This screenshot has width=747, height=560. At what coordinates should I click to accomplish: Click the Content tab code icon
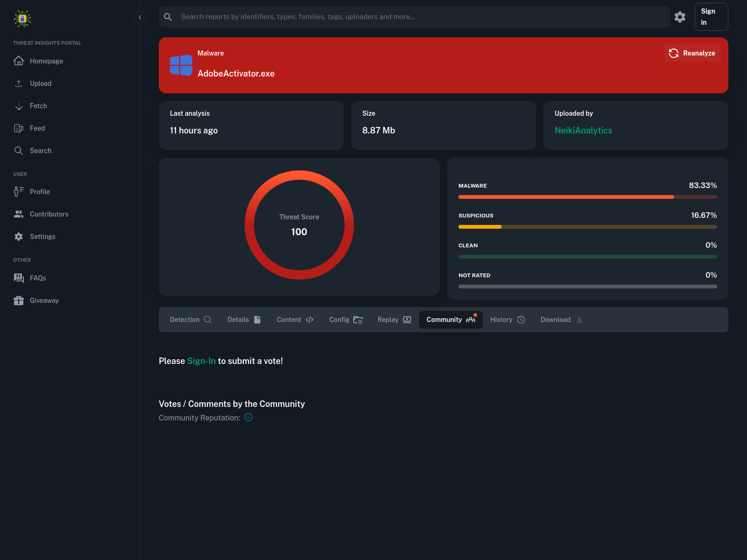[310, 320]
